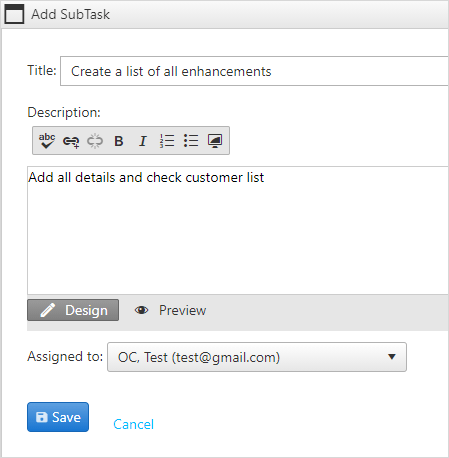Toggle italic formatting
Screen dimensions: 449x458
(x=143, y=141)
